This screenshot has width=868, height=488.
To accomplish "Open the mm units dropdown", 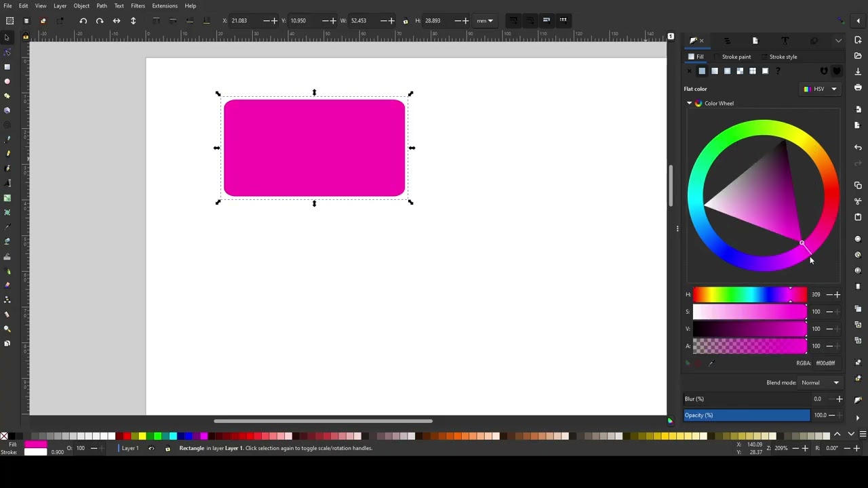I will pyautogui.click(x=485, y=21).
